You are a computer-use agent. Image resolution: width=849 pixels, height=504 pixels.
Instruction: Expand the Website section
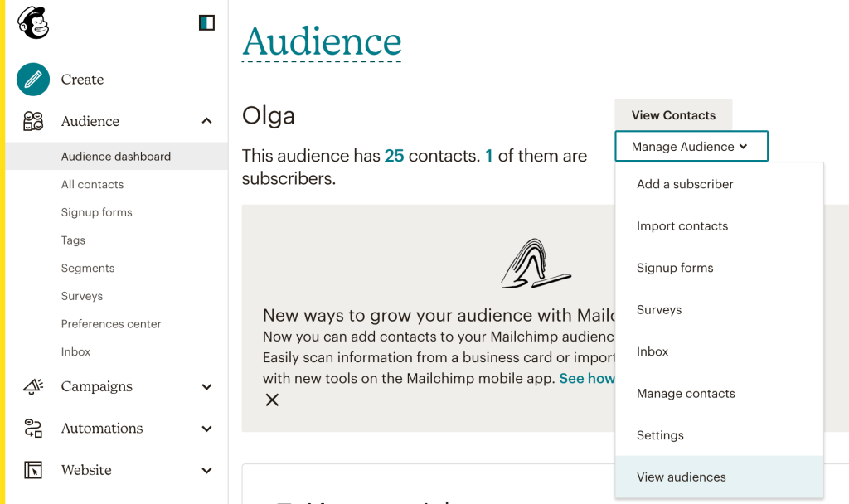(206, 470)
